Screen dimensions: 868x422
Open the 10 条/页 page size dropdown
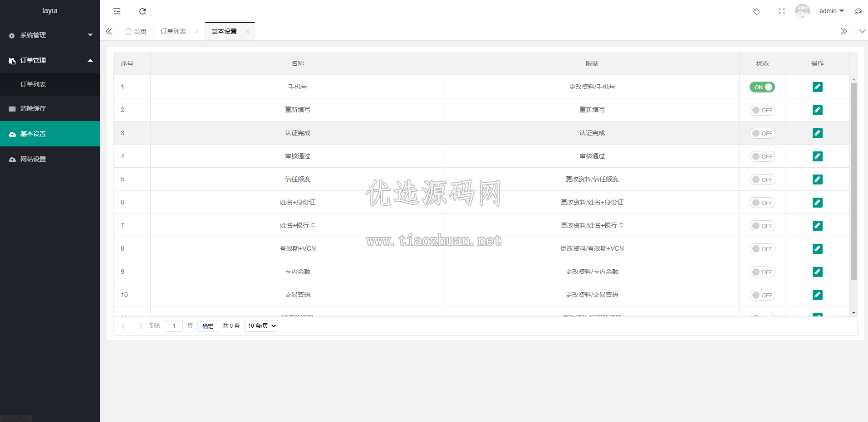pos(261,326)
